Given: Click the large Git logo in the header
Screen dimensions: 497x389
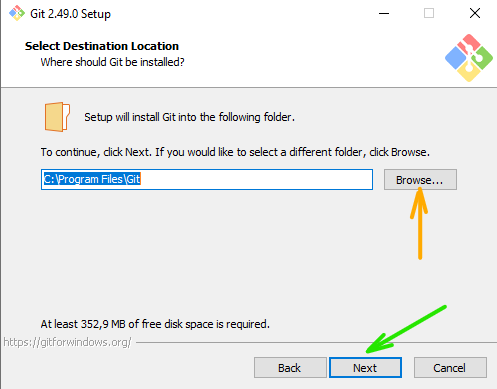Looking at the screenshot, I should click(x=469, y=58).
